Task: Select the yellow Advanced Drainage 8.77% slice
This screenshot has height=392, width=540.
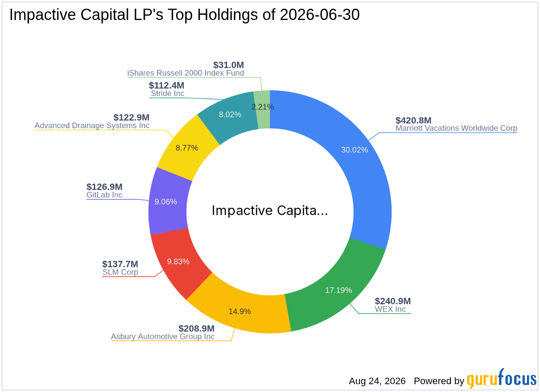Action: (187, 148)
